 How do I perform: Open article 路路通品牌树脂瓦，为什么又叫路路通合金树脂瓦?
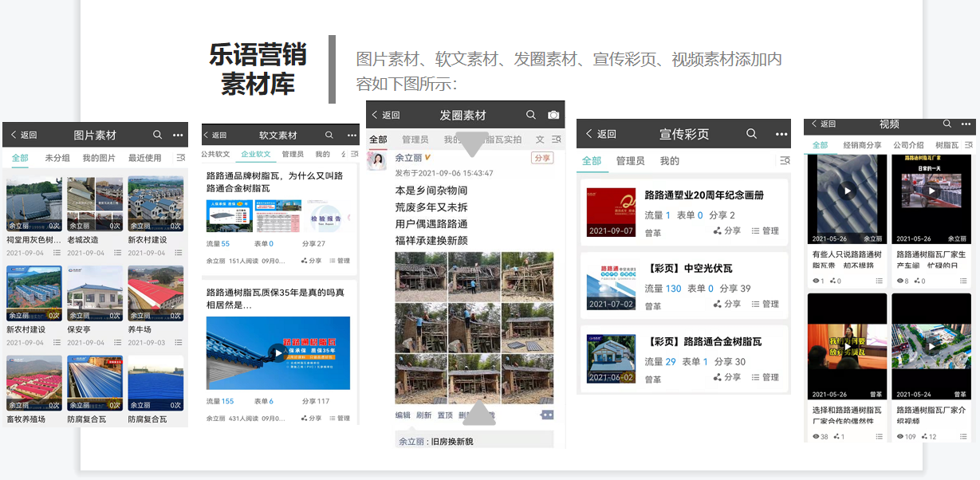(275, 182)
